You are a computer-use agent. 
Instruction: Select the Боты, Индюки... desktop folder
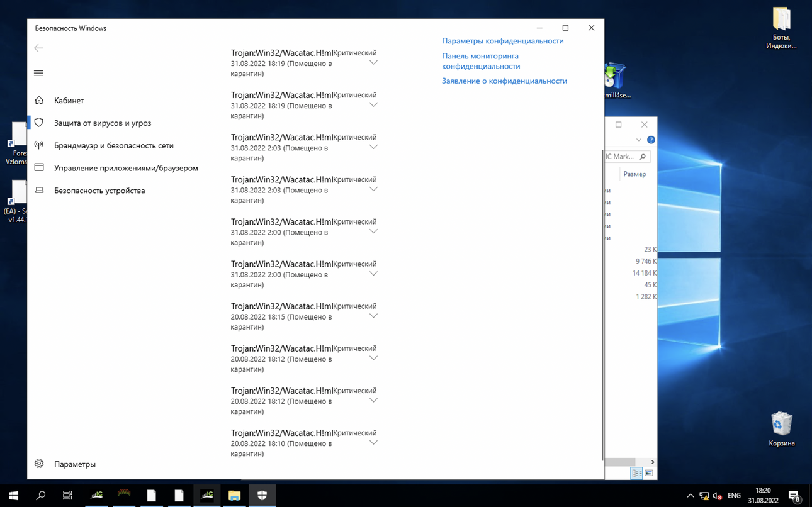point(781,28)
